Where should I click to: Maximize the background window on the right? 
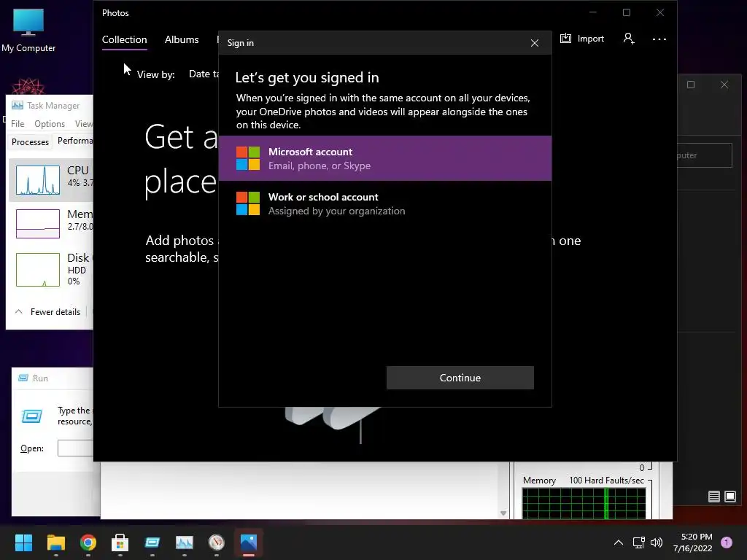click(691, 85)
